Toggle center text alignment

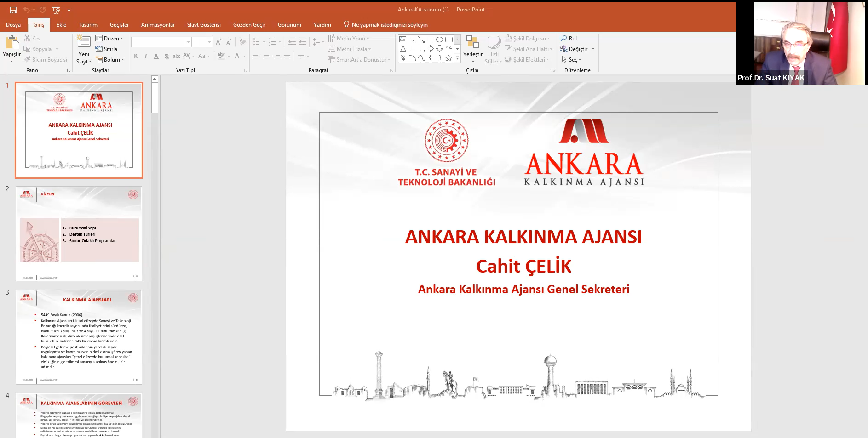pyautogui.click(x=267, y=56)
